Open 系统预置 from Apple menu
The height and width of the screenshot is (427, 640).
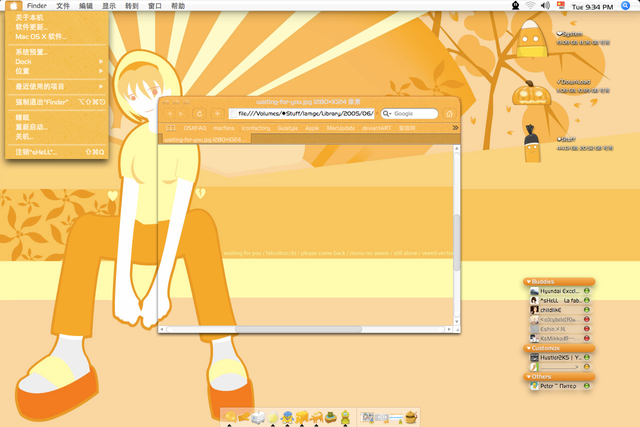(57, 52)
